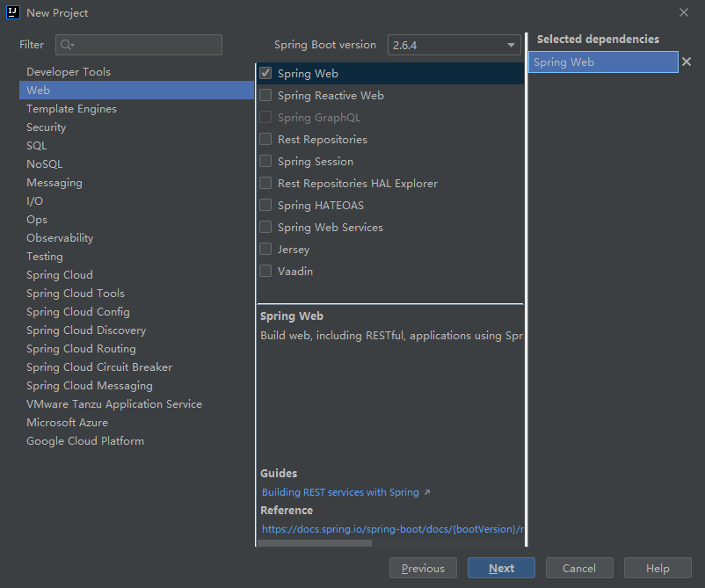Go to the previous wizard step

(x=423, y=568)
